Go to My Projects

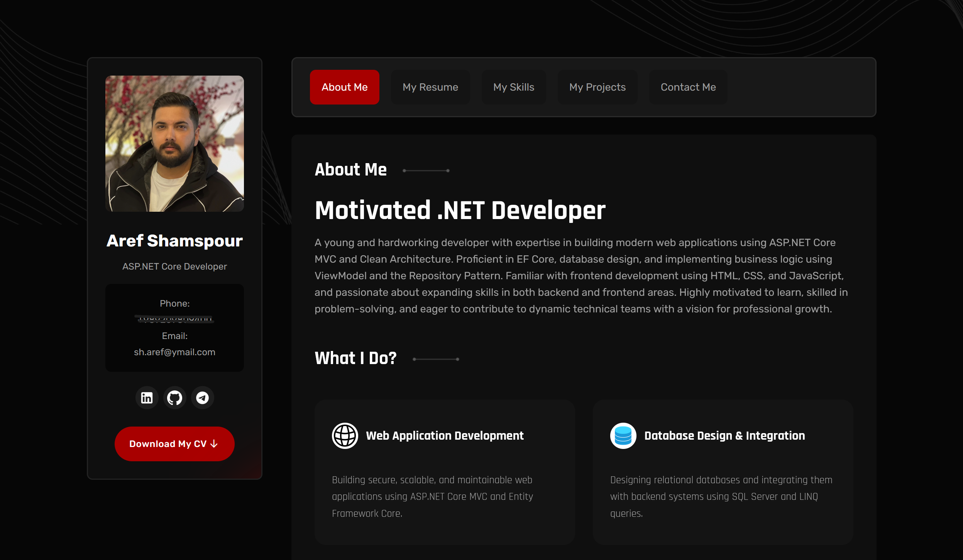coord(597,87)
